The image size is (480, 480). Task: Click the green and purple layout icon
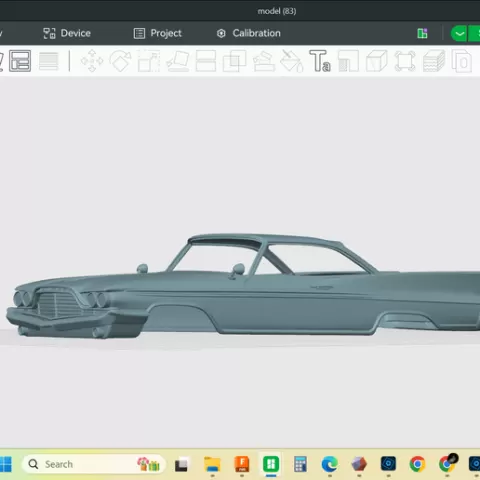click(x=422, y=33)
